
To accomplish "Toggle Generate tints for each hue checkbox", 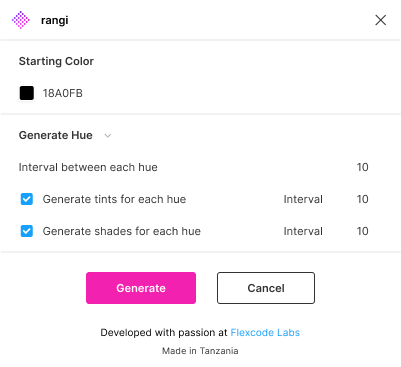I will click(x=27, y=199).
